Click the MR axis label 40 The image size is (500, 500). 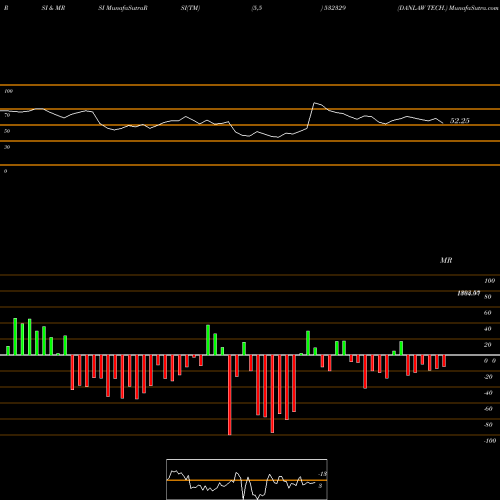488,329
